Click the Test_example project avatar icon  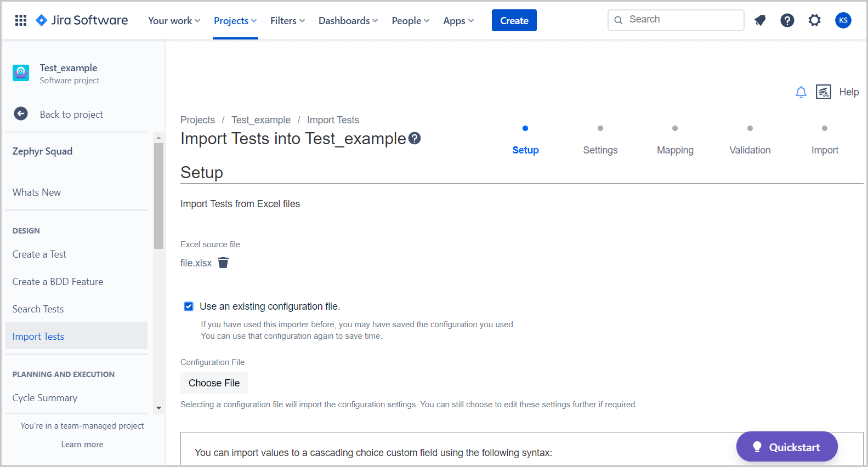click(x=21, y=72)
